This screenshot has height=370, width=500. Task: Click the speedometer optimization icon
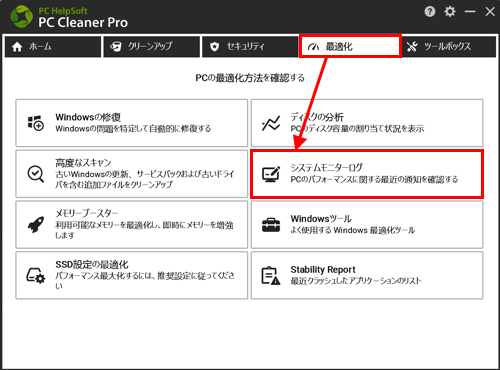pyautogui.click(x=313, y=47)
